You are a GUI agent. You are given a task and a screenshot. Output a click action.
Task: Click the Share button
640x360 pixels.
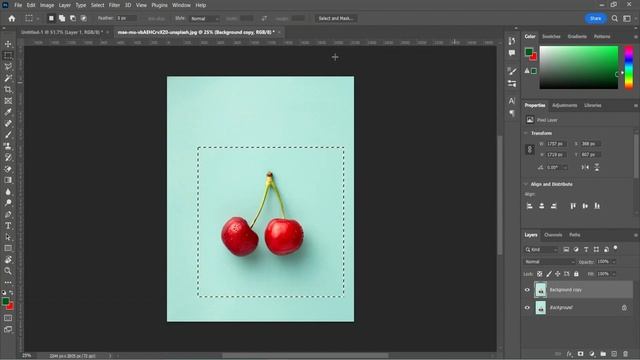595,18
